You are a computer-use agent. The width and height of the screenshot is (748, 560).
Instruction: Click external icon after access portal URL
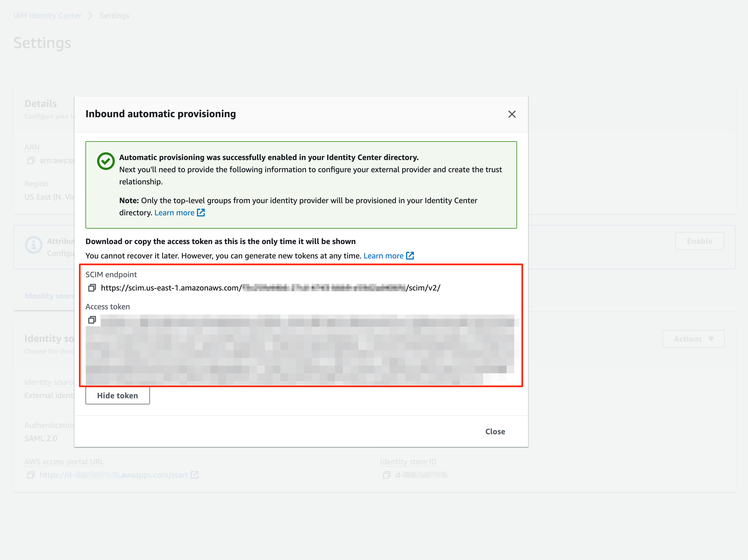[x=194, y=475]
